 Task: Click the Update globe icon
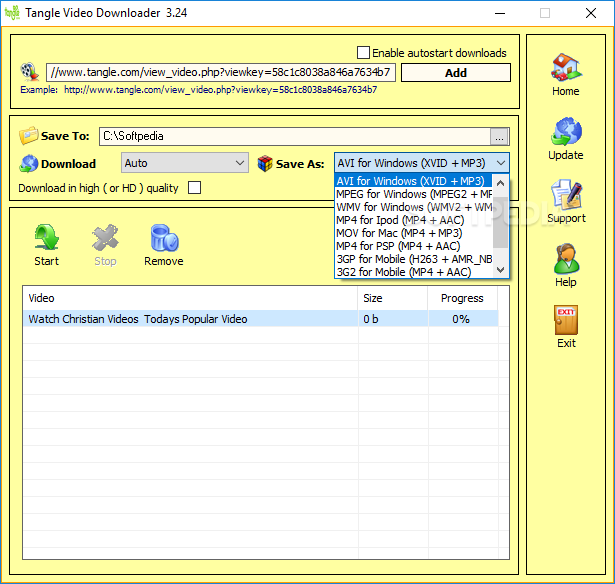tap(566, 131)
